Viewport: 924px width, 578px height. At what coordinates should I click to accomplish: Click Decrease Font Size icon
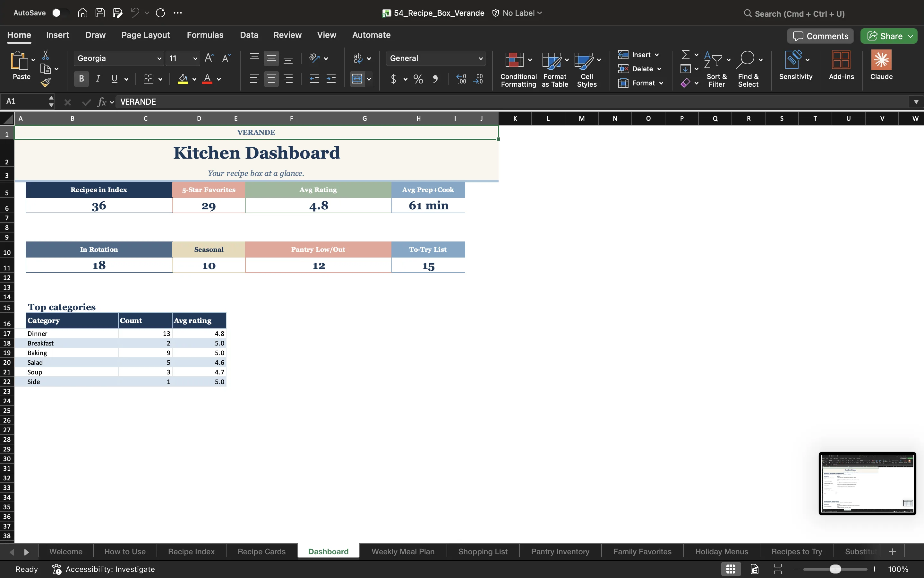[x=227, y=58]
